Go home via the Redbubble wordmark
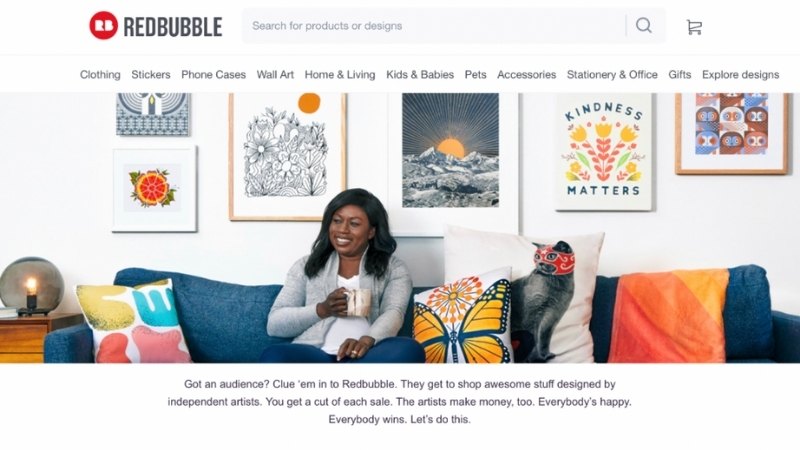Image resolution: width=800 pixels, height=450 pixels. tap(173, 27)
